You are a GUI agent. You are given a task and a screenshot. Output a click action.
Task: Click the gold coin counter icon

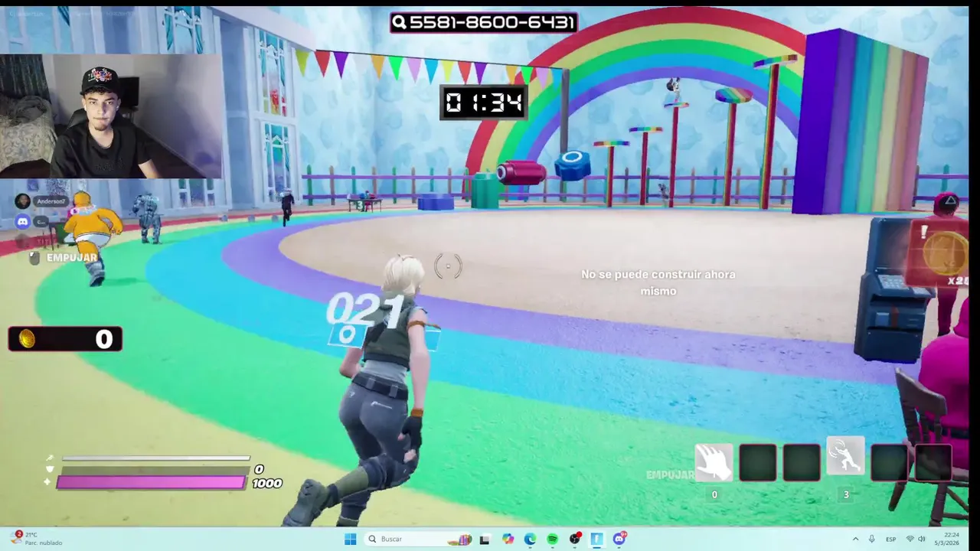coord(27,339)
